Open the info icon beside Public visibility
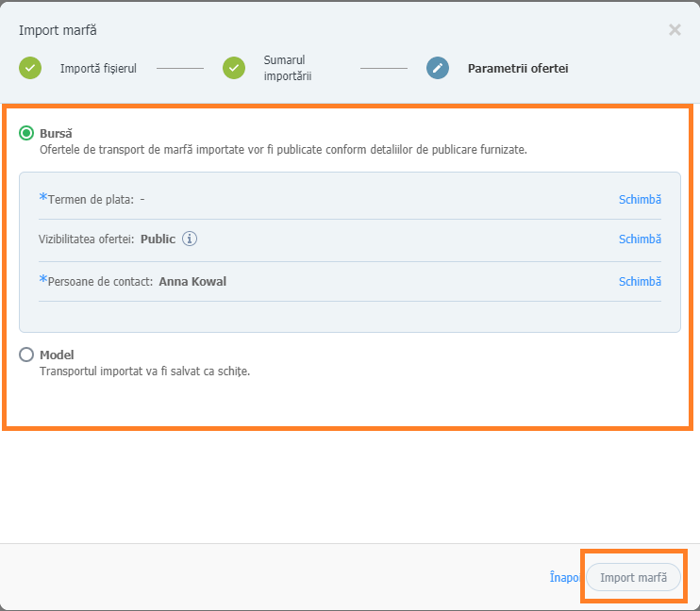The height and width of the screenshot is (611, 700). point(190,239)
